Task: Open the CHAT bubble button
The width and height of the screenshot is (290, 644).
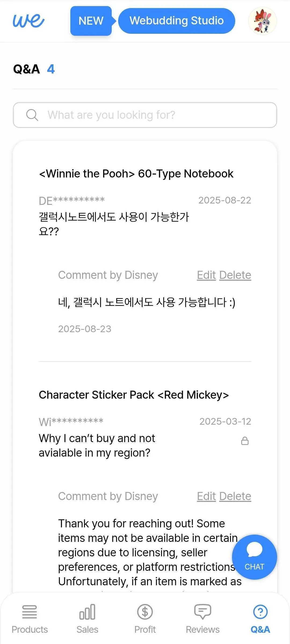Action: tap(254, 557)
